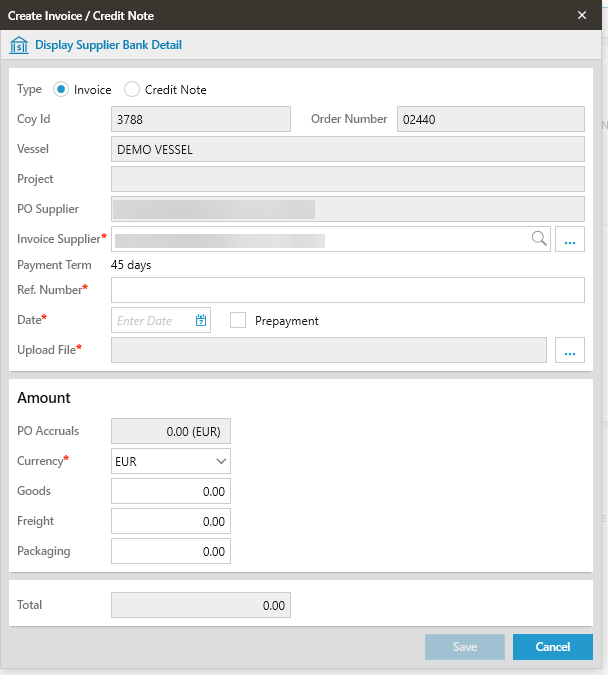Focus the Ref. Number input field
Image resolution: width=608 pixels, height=675 pixels.
click(x=347, y=290)
